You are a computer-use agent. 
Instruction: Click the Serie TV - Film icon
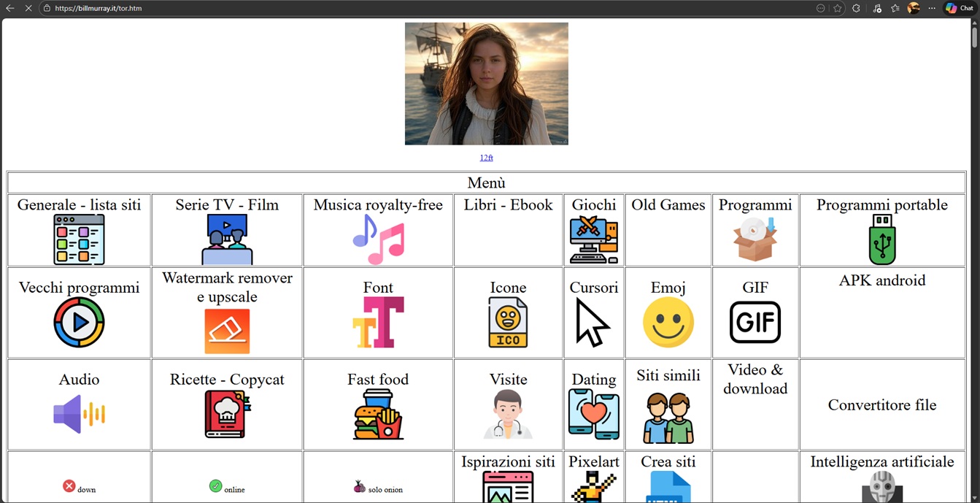(x=227, y=240)
